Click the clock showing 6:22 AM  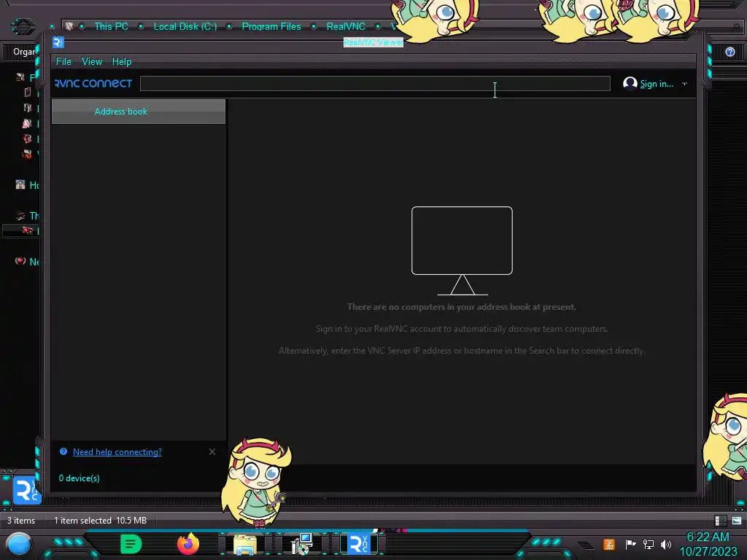pyautogui.click(x=708, y=537)
